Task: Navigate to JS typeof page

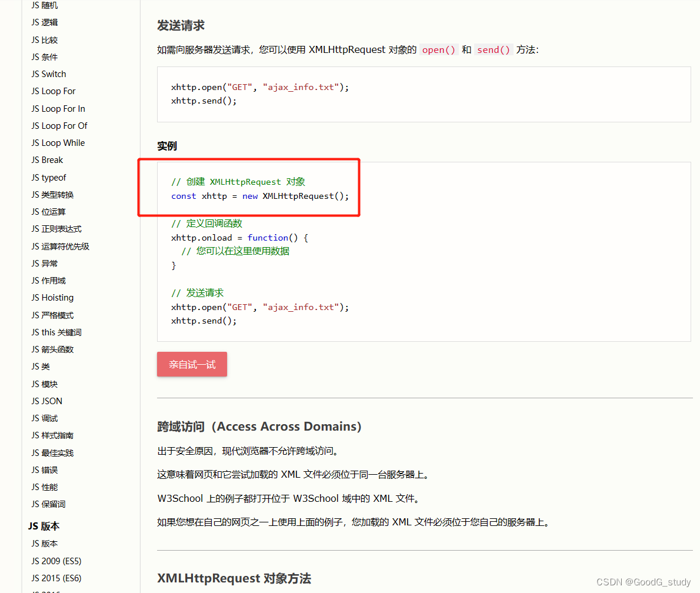Action: point(49,177)
